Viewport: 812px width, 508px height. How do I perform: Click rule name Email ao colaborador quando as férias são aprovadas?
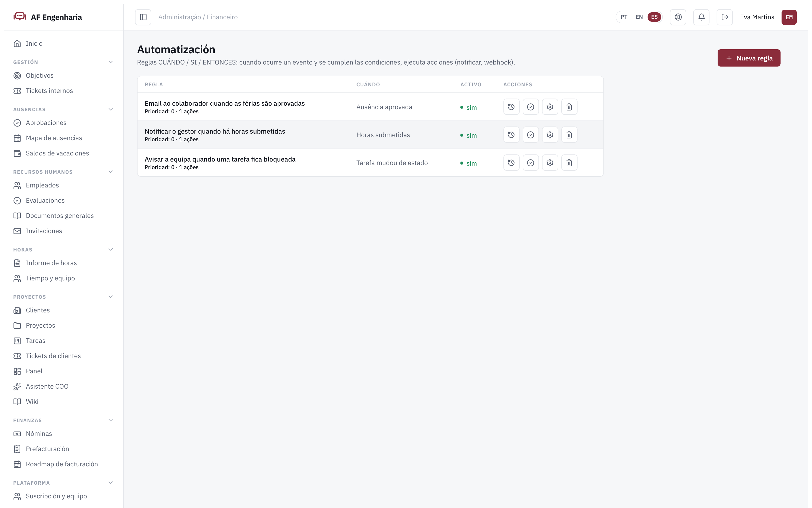click(x=225, y=103)
